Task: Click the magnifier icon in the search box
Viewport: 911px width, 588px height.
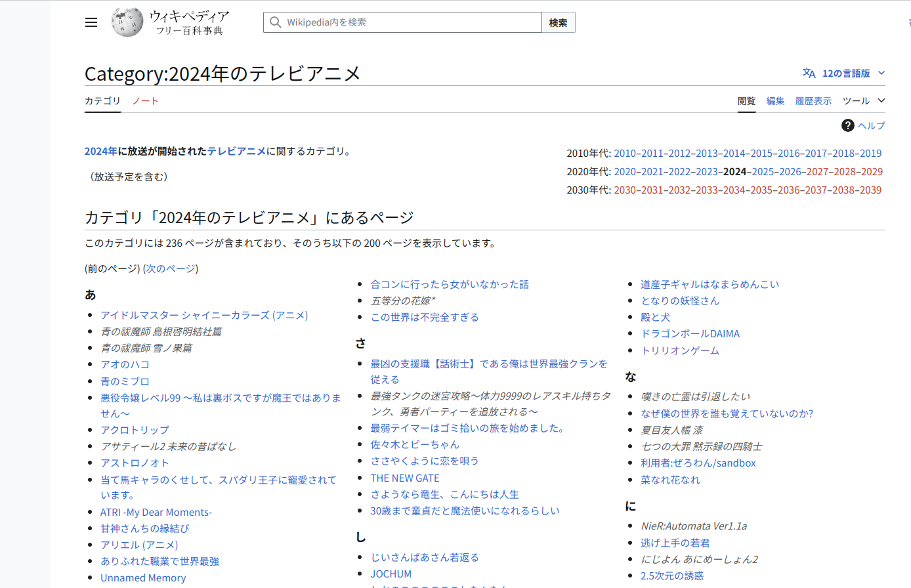Action: [276, 22]
